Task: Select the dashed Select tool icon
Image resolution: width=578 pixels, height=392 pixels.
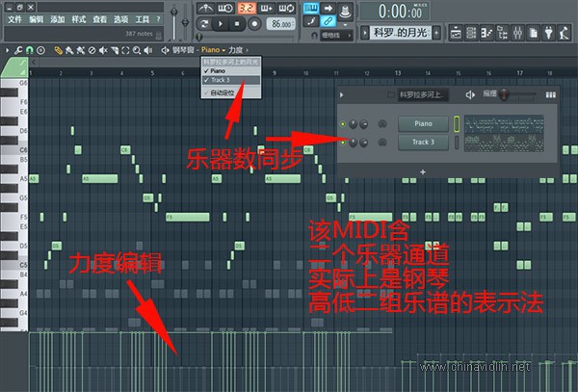Action: pyautogui.click(x=125, y=50)
